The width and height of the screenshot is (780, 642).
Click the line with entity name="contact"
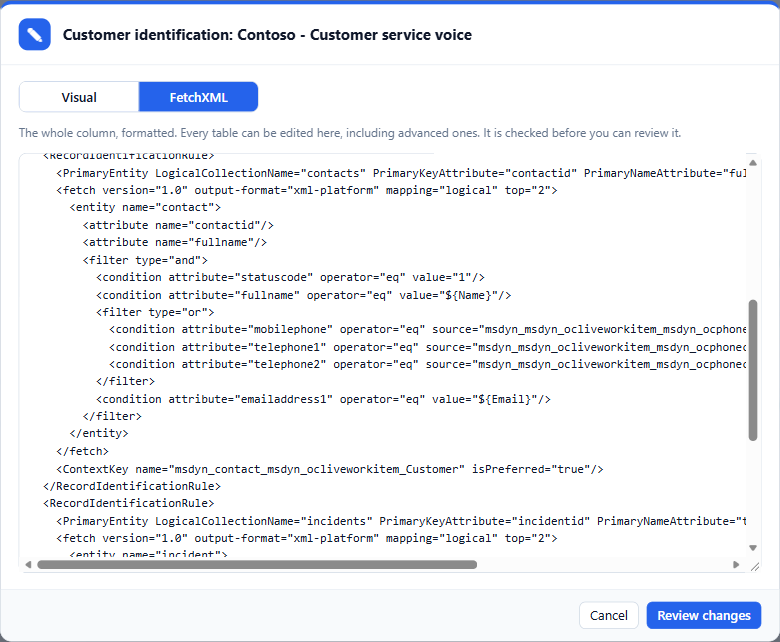(x=145, y=207)
